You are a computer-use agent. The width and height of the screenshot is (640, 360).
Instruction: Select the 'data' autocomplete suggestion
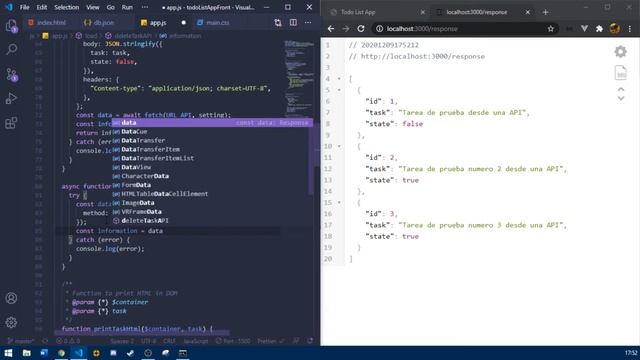(211, 123)
